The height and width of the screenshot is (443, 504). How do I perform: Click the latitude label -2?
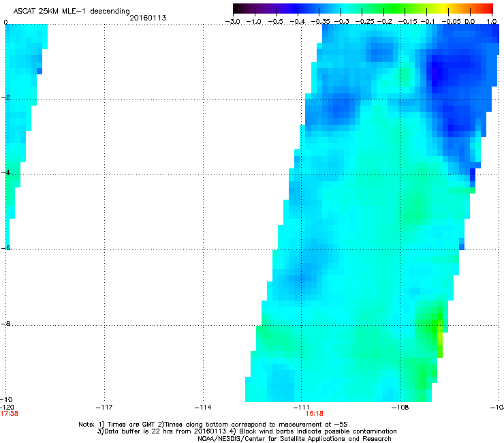(5, 97)
